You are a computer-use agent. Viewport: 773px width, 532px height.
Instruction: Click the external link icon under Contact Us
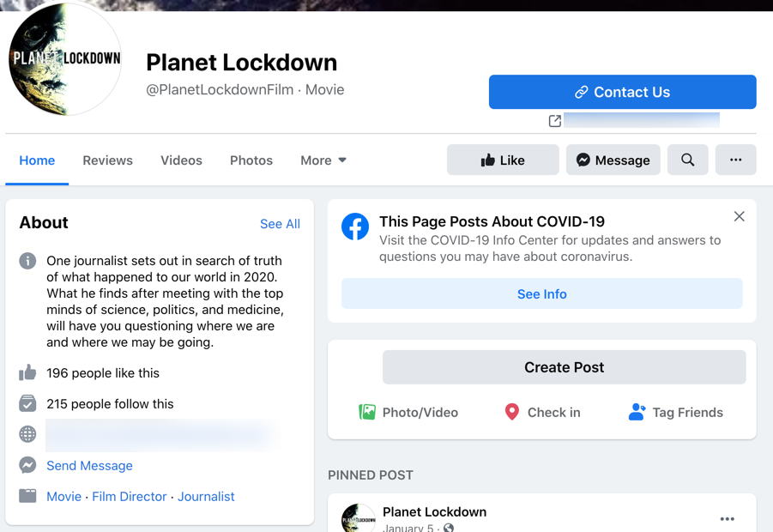click(x=555, y=121)
